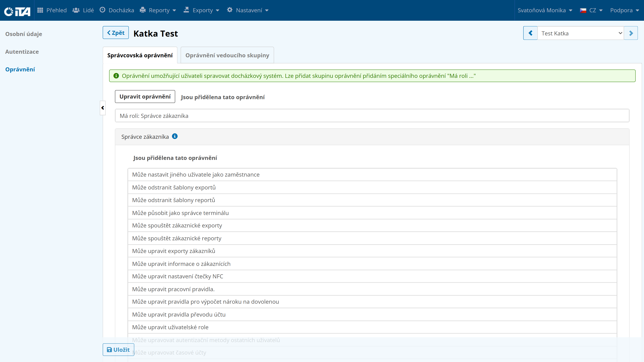Click the Upravit oprávnění button
The height and width of the screenshot is (362, 644).
point(145,97)
